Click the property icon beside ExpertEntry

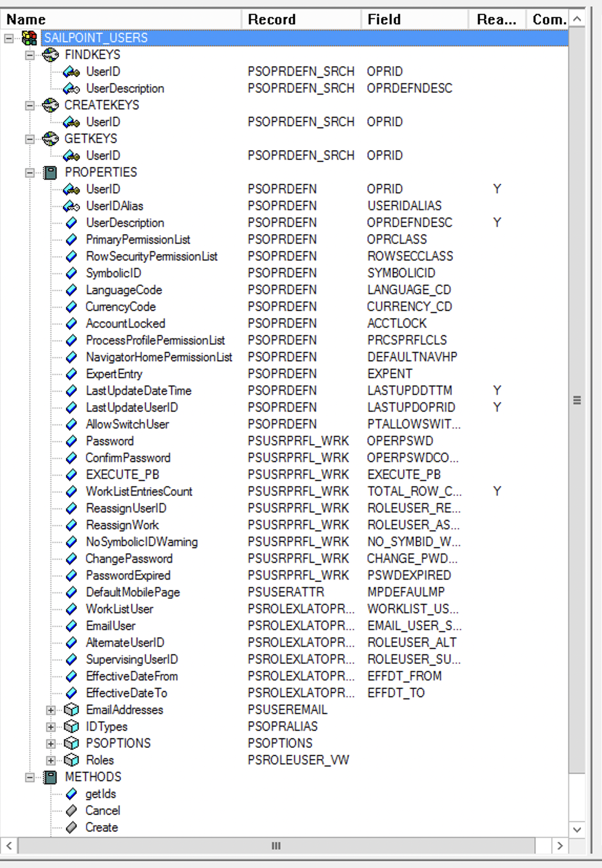coord(71,374)
